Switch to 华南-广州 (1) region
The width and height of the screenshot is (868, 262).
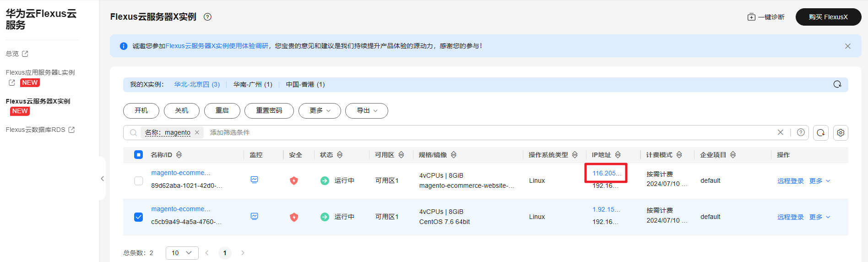[x=253, y=84]
